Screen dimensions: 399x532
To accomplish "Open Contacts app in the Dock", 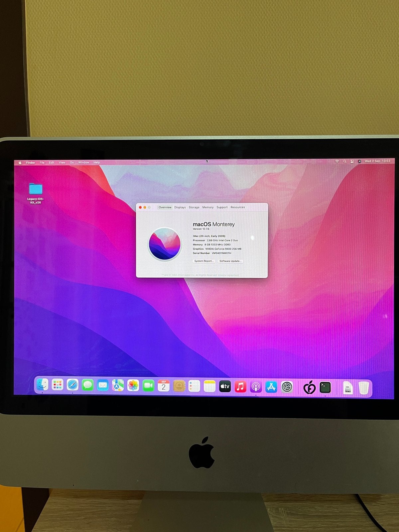I will pyautogui.click(x=179, y=386).
